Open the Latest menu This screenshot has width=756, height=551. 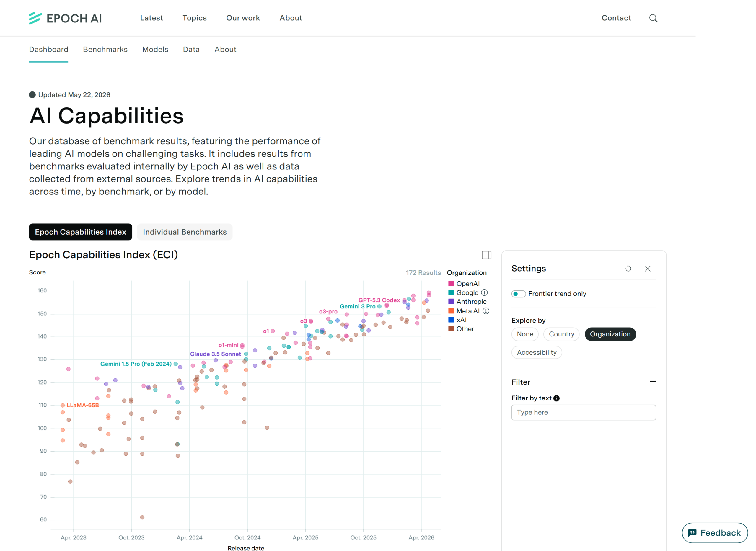click(151, 18)
